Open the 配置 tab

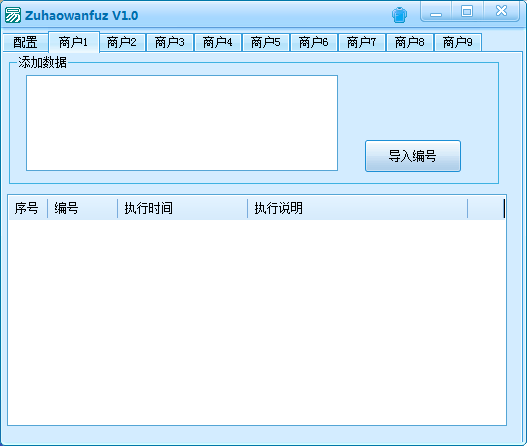[26, 42]
